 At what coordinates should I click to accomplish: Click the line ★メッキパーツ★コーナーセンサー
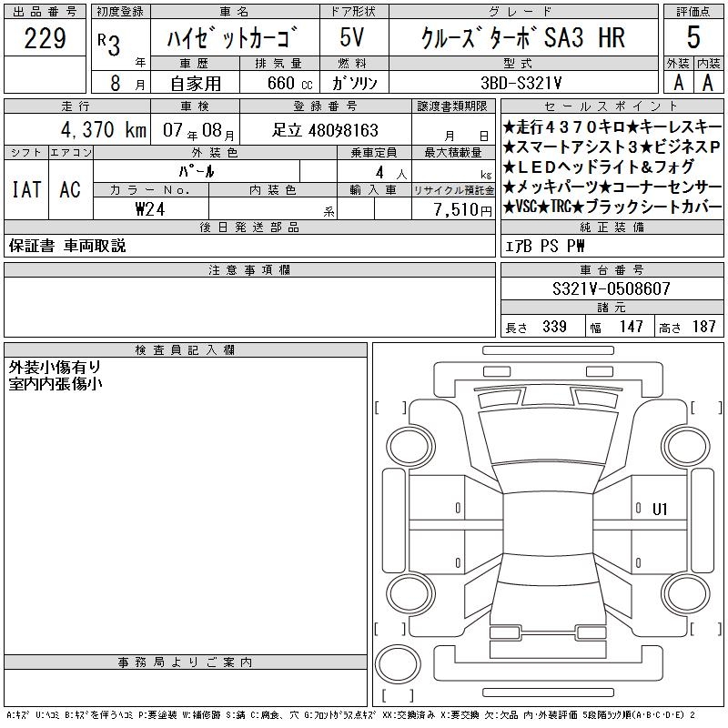(612, 187)
